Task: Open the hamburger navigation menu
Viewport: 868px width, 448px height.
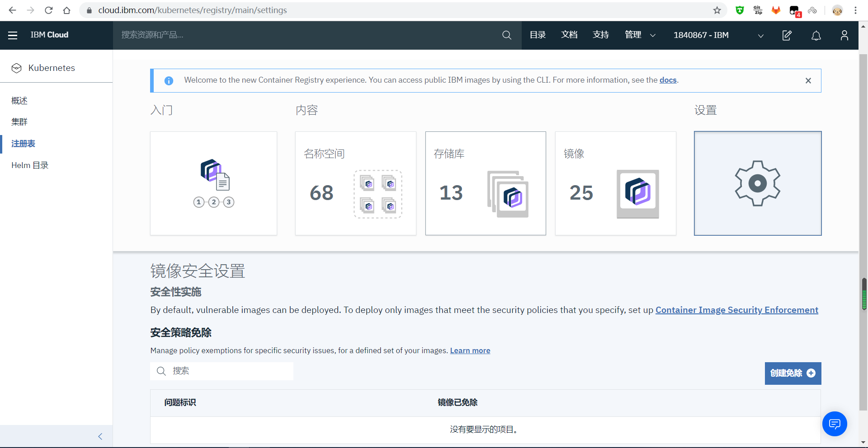Action: [13, 35]
